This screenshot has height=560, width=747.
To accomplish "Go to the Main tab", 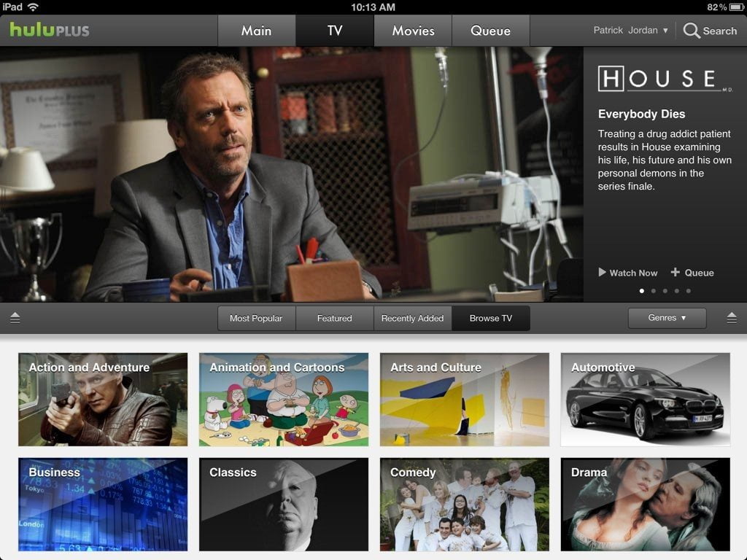I will pyautogui.click(x=256, y=31).
